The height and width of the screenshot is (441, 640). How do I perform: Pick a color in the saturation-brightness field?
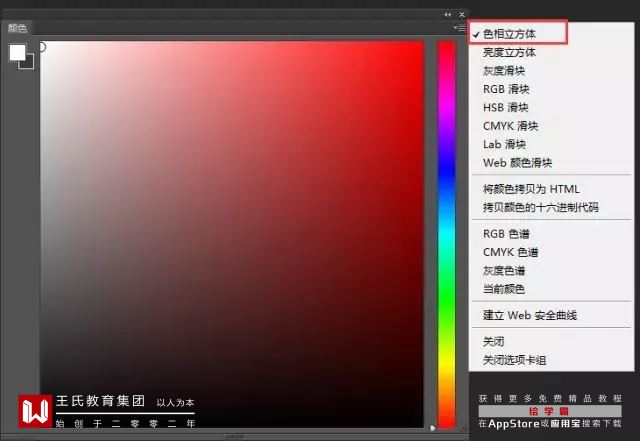tap(231, 234)
